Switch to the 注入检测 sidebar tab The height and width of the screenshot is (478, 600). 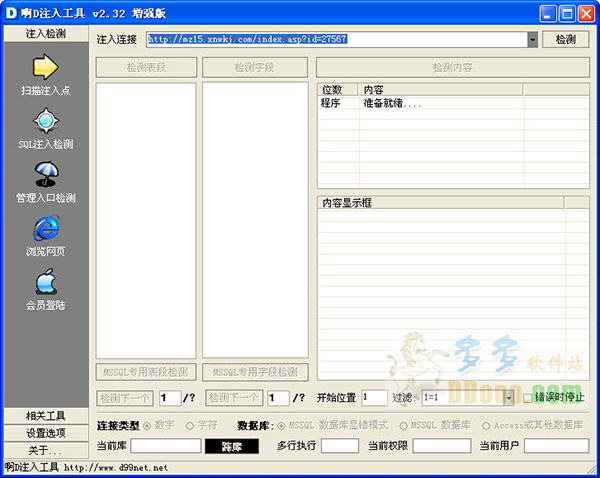click(46, 34)
